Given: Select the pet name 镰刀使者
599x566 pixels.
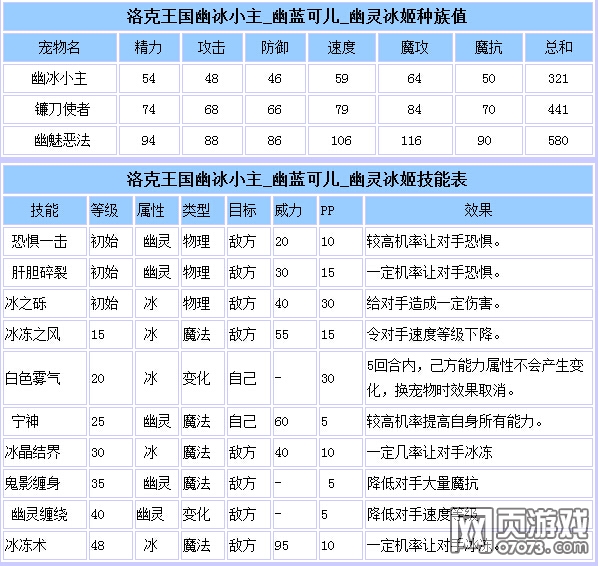Looking at the screenshot, I should pos(62,110).
